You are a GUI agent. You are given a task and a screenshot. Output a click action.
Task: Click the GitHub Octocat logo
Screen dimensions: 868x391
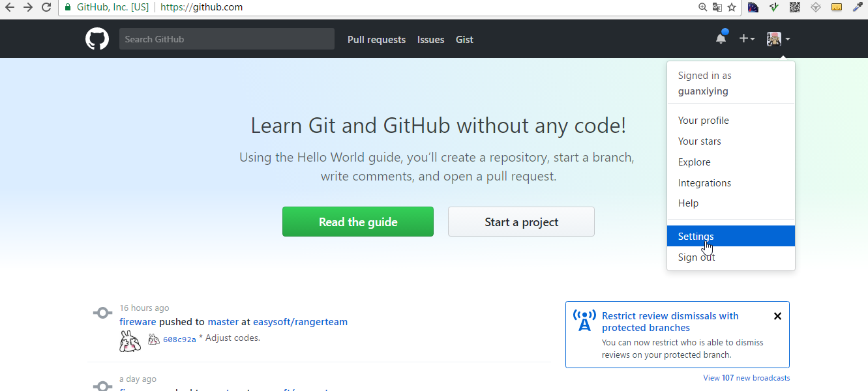[97, 39]
